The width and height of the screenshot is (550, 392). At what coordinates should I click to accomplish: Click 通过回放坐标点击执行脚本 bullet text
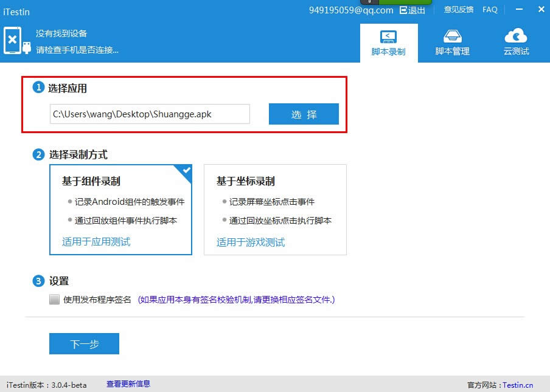coord(280,221)
